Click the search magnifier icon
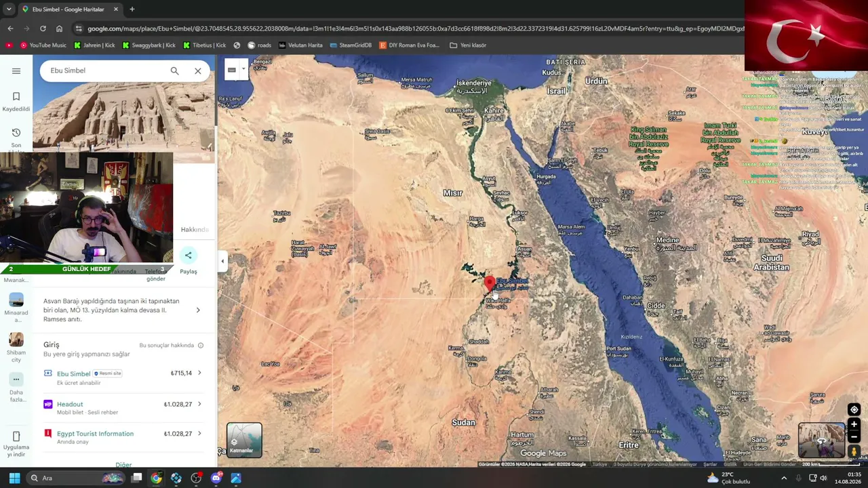Viewport: 868px width, 488px height. point(174,70)
